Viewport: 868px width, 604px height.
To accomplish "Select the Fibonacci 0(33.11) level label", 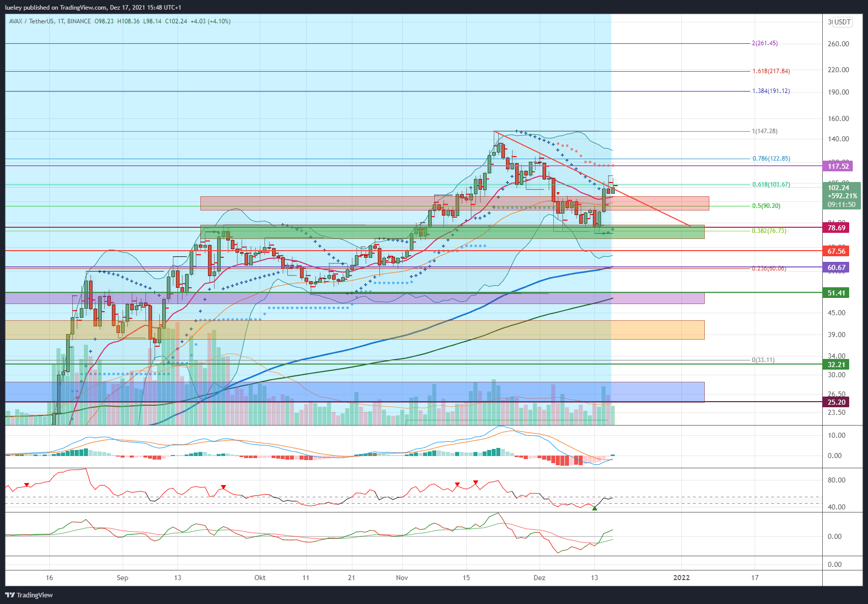I will tap(763, 360).
